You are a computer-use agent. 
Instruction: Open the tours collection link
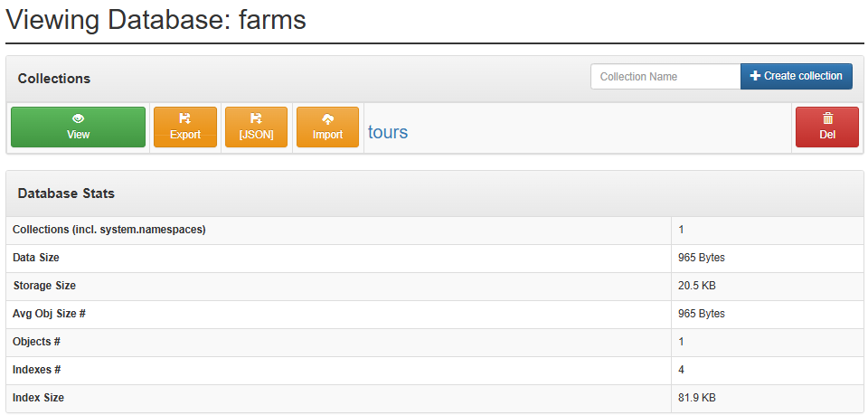[388, 132]
